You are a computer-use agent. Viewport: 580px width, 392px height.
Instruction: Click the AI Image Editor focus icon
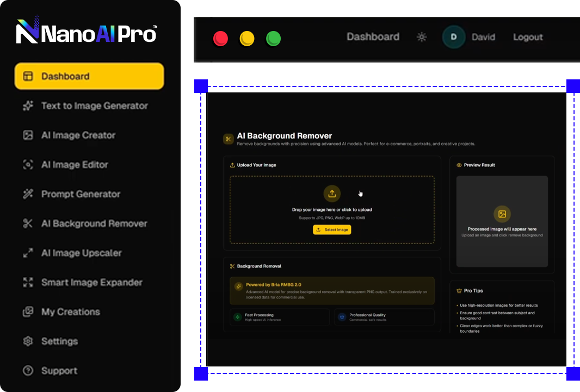coord(28,165)
